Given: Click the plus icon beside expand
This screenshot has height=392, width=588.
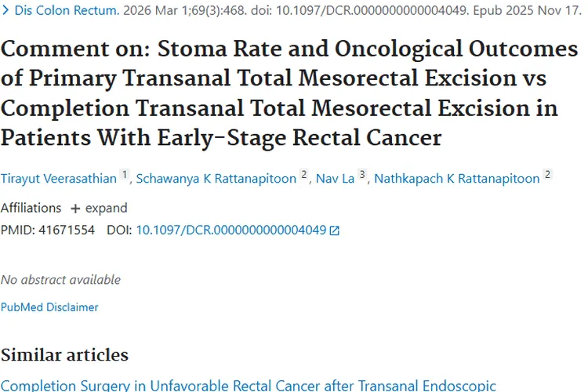Looking at the screenshot, I should click(x=75, y=209).
